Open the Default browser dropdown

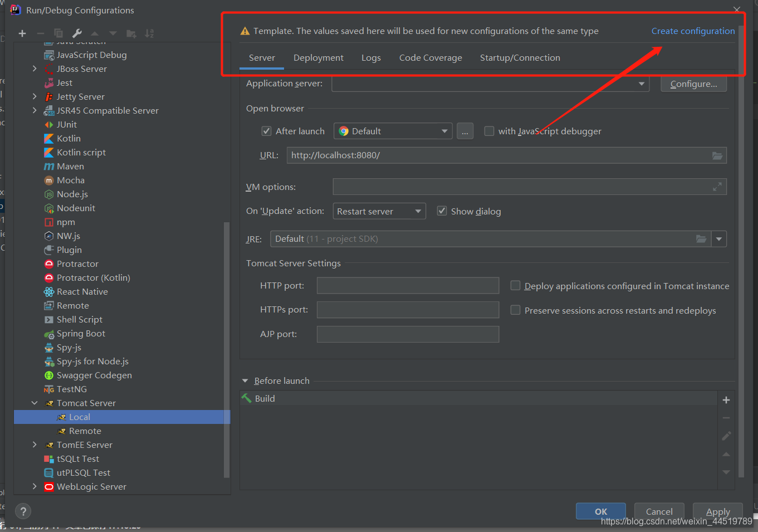tap(393, 131)
